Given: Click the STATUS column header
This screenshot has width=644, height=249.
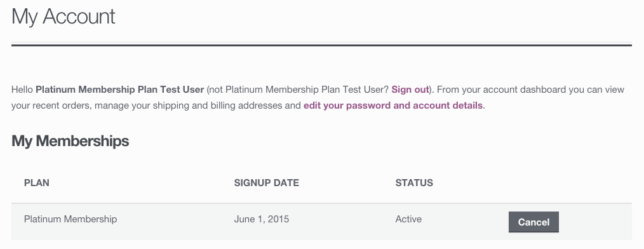Looking at the screenshot, I should 414,183.
